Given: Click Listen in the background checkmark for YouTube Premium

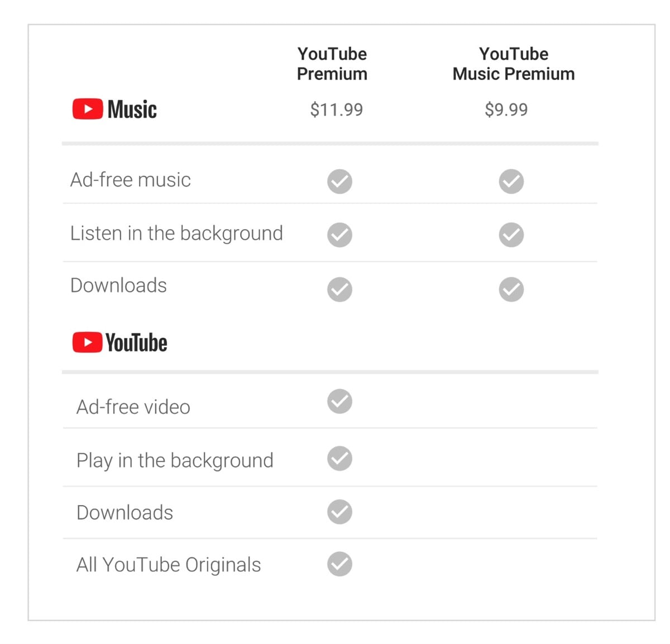Looking at the screenshot, I should [339, 235].
